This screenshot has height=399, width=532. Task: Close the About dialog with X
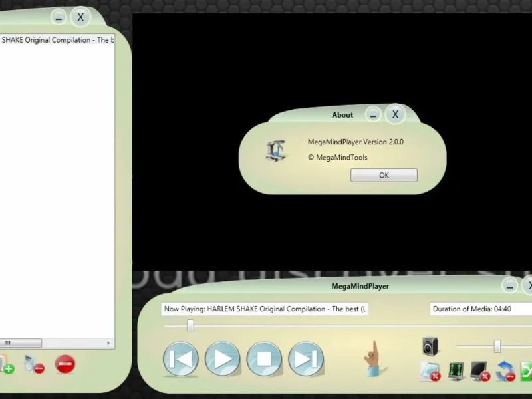pos(395,114)
